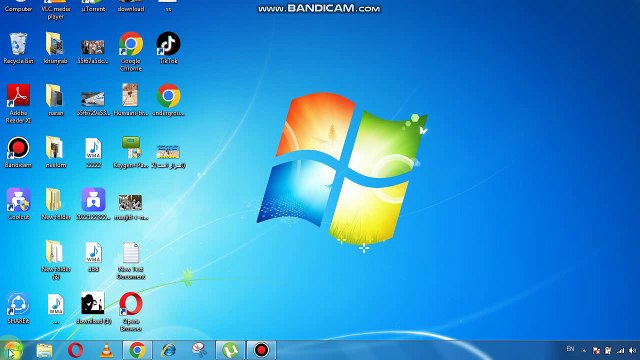The height and width of the screenshot is (360, 640).
Task: Launch the SHAREit desktop shortcut
Action: 18,308
